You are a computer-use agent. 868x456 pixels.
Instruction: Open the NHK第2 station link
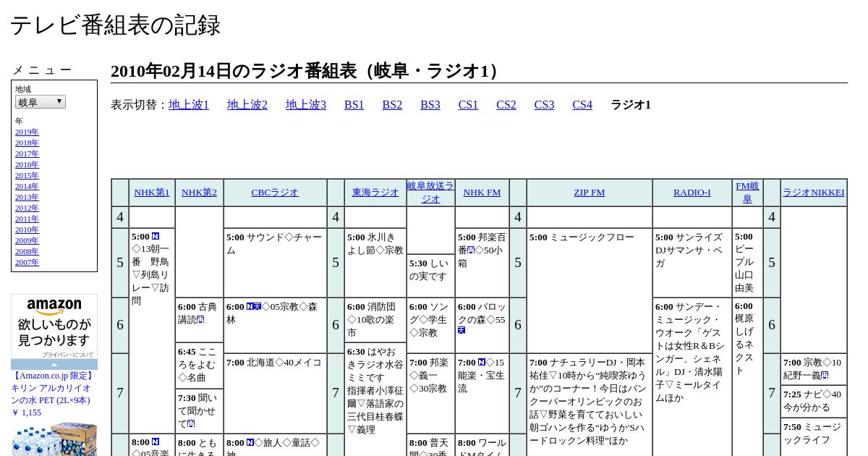point(199,193)
